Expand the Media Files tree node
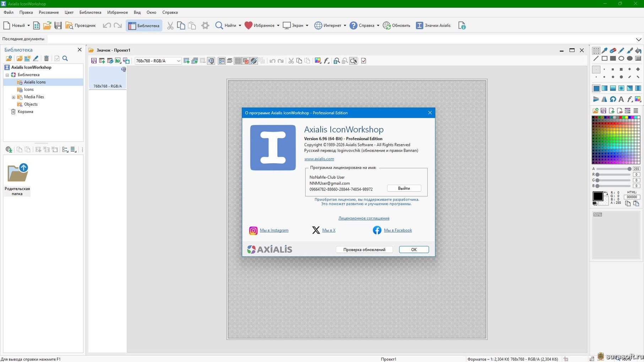644x362 pixels. coord(13,97)
